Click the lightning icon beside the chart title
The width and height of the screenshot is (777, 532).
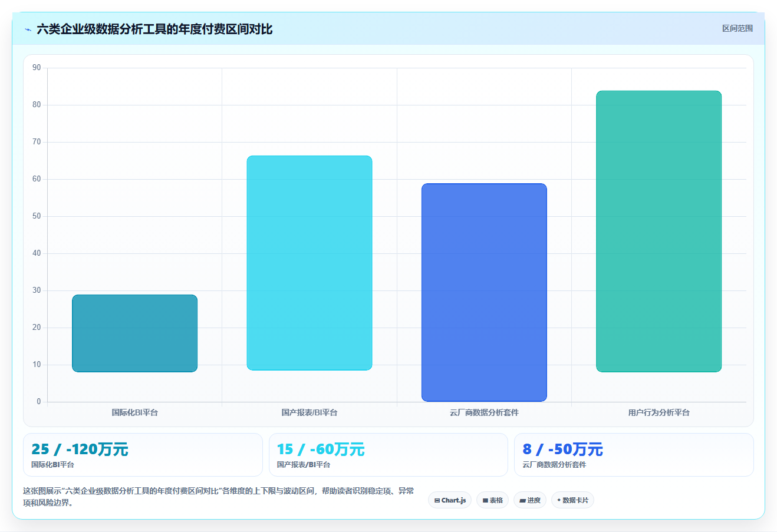pyautogui.click(x=28, y=29)
